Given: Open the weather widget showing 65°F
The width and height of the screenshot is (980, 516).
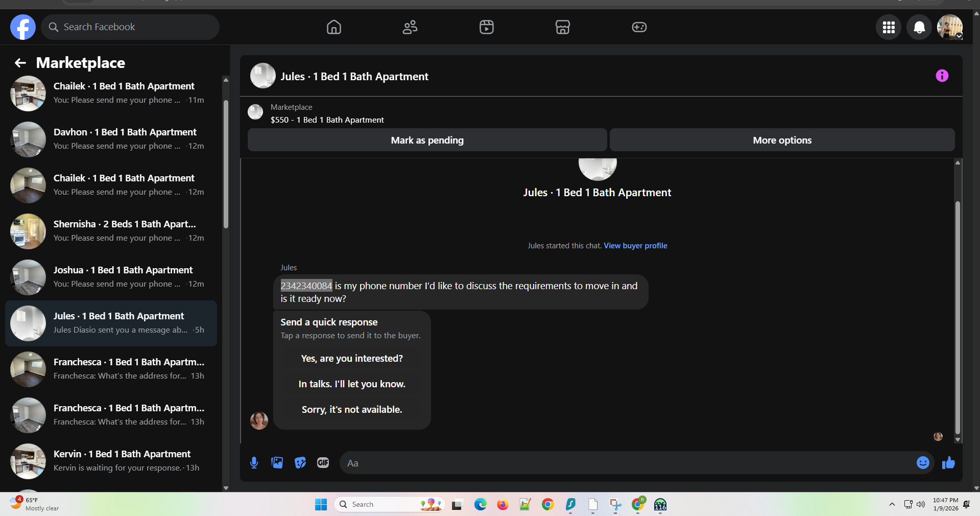Looking at the screenshot, I should tap(35, 504).
